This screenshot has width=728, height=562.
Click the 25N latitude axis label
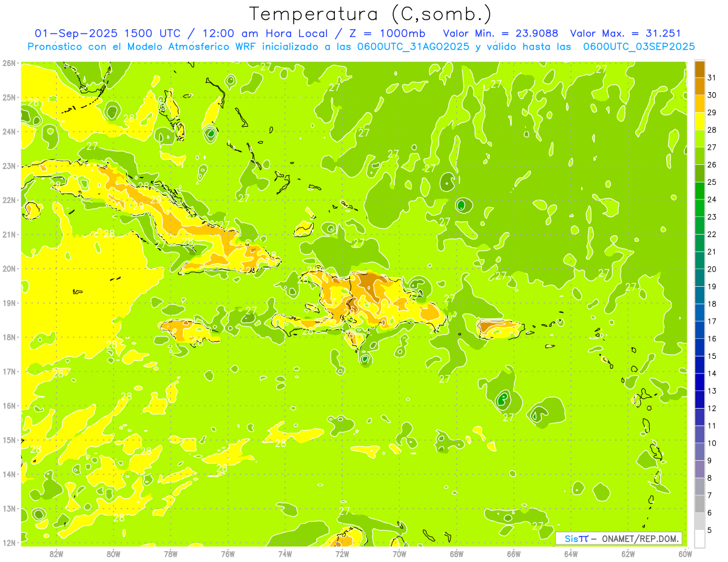click(x=8, y=98)
